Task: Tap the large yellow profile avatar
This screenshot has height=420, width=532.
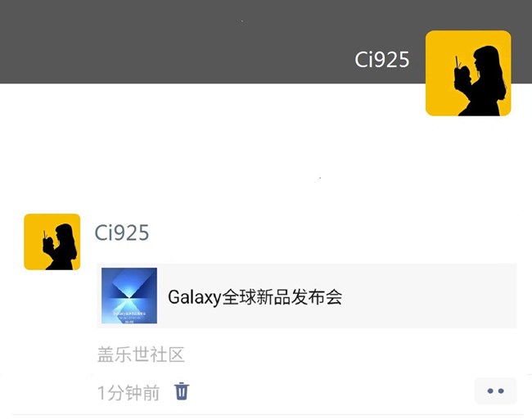Action: (x=468, y=74)
